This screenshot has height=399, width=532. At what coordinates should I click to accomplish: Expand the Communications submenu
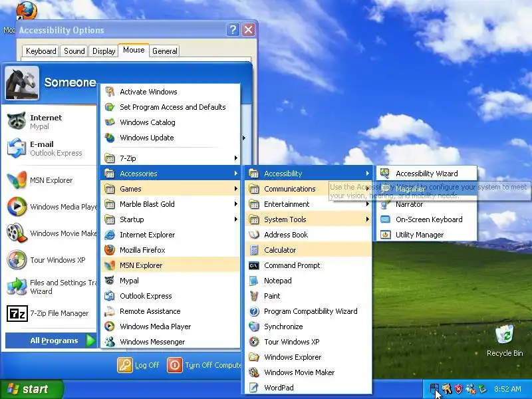[308, 189]
